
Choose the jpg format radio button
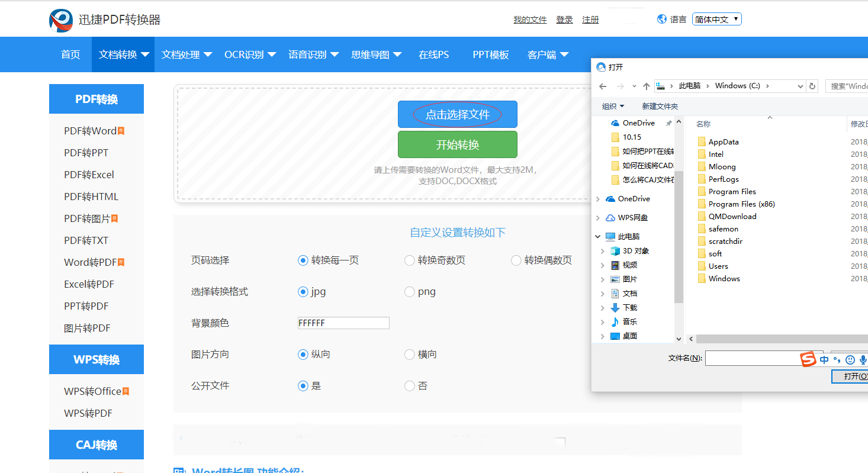click(x=303, y=291)
